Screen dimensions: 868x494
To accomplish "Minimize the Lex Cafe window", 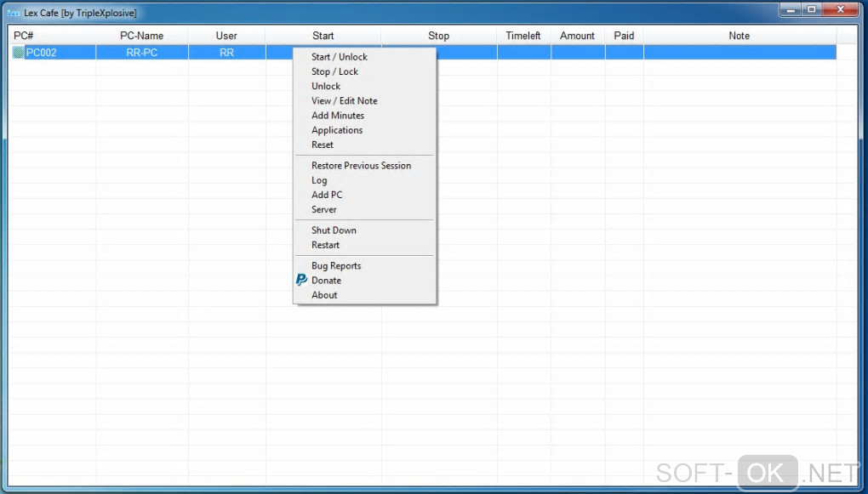I will pos(791,10).
